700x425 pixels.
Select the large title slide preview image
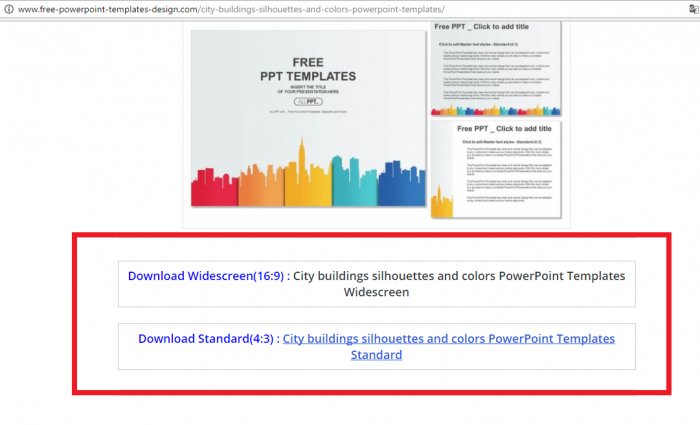(308, 118)
